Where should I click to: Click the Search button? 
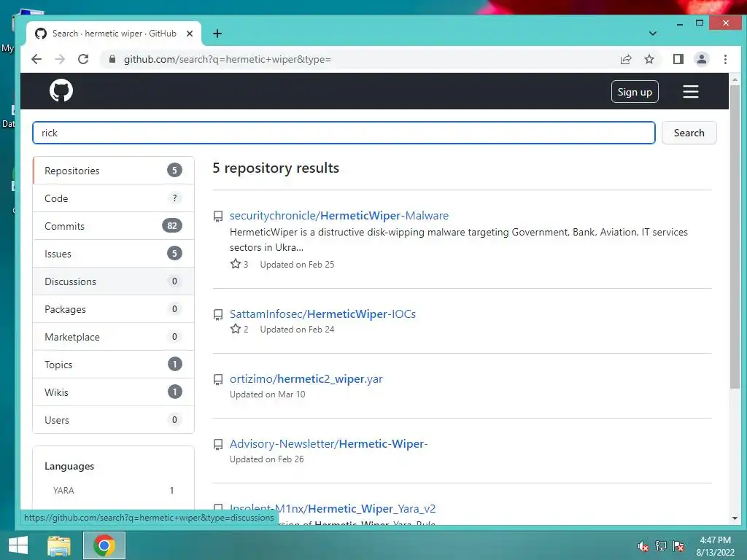(689, 133)
